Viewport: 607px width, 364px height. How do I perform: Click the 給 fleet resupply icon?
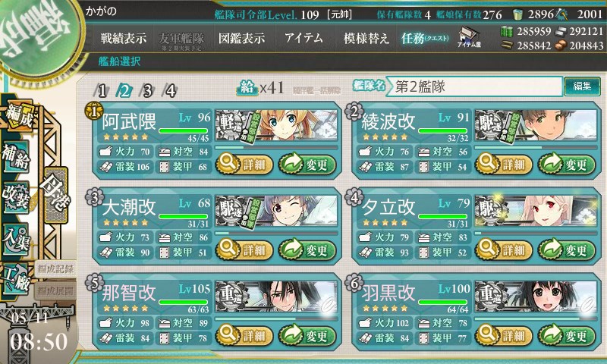coord(247,89)
